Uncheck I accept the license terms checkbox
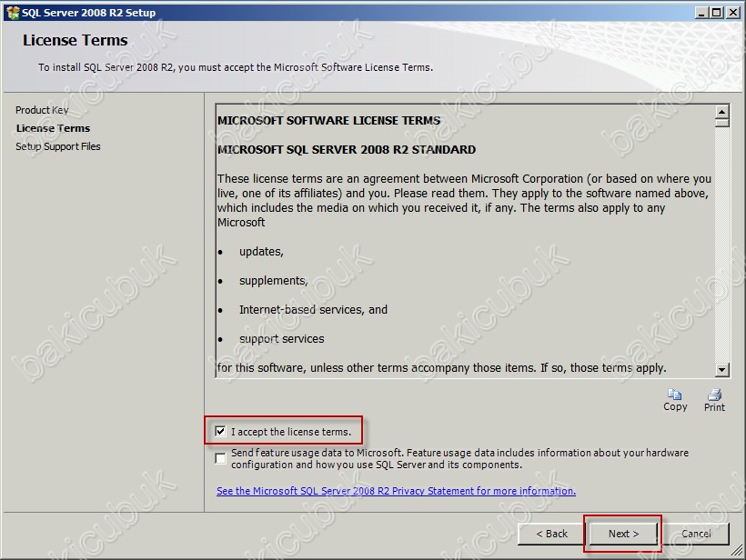Image resolution: width=746 pixels, height=560 pixels. pos(220,431)
